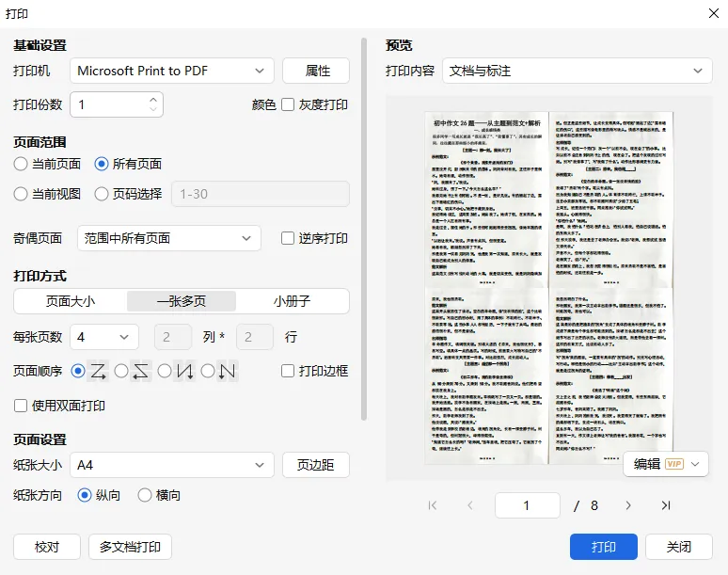Expand the edit VIP dropdown arrow
This screenshot has height=575, width=728.
click(695, 464)
